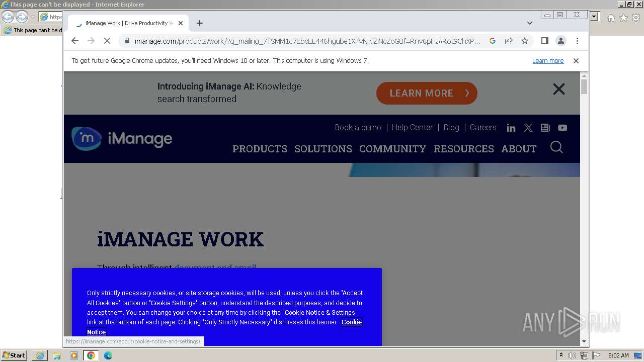Image resolution: width=644 pixels, height=362 pixels.
Task: Open the Chrome profile avatar
Action: [561, 41]
